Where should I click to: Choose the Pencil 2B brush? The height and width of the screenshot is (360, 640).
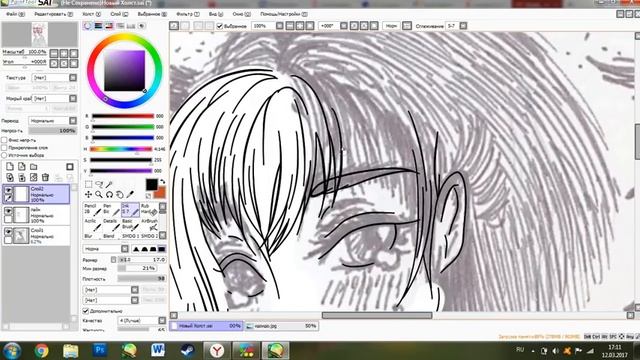(92, 209)
